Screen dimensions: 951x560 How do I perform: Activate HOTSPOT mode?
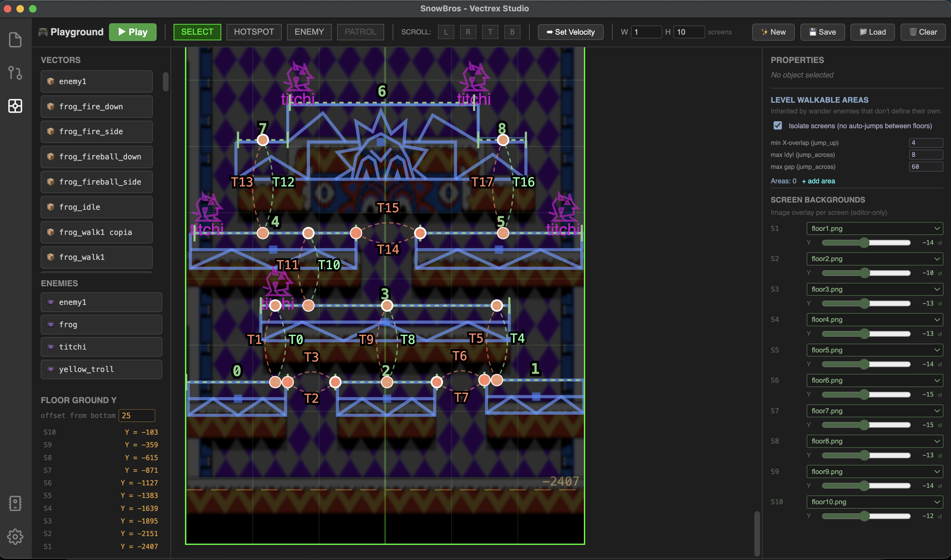click(x=254, y=32)
